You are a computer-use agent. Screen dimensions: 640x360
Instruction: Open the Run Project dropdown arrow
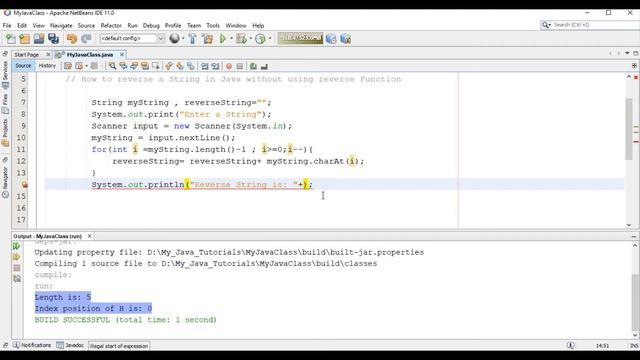coord(231,38)
